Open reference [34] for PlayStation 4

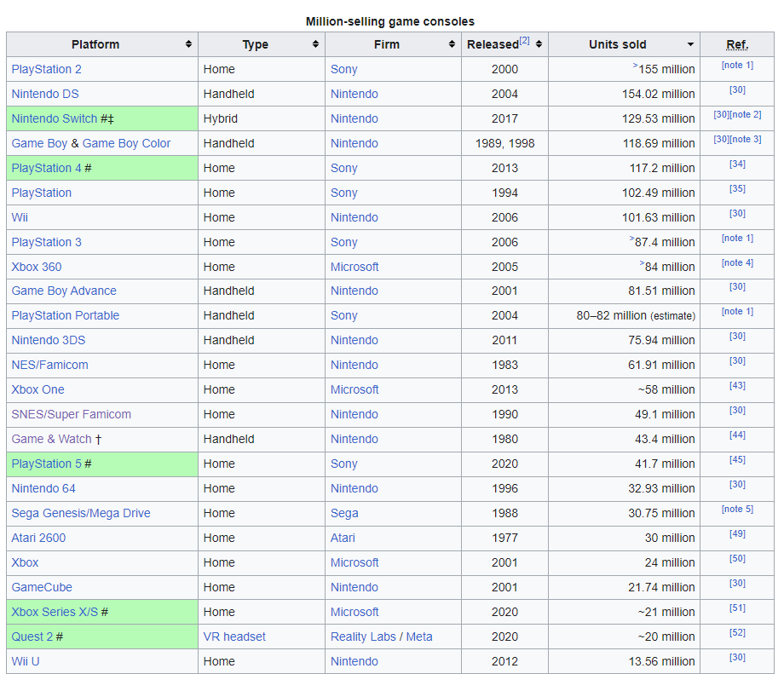coord(737,164)
